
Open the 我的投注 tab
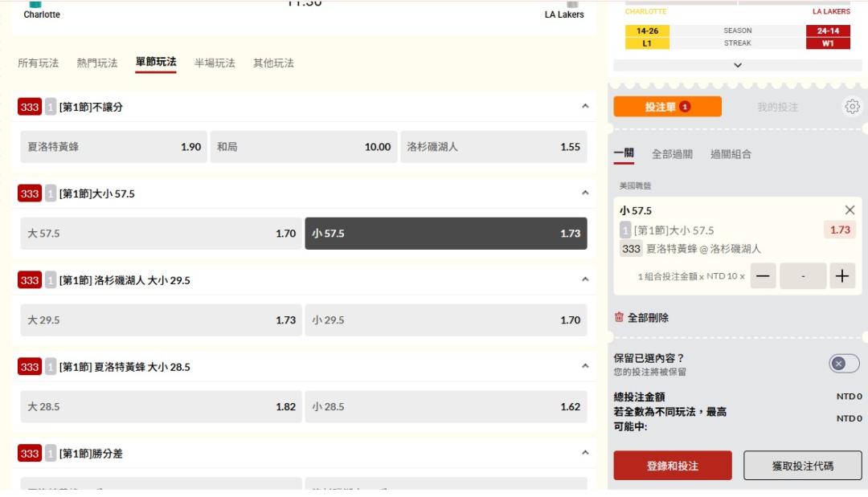coord(777,107)
